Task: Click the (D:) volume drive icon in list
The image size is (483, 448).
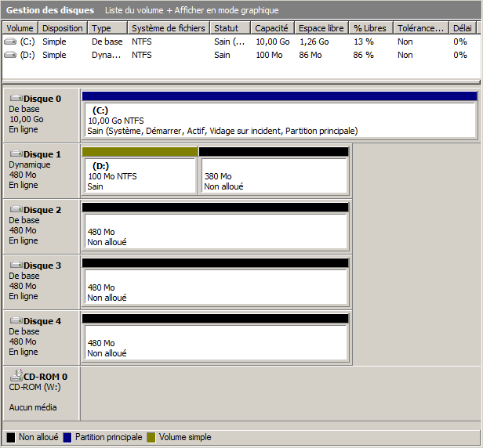Action: pos(10,55)
